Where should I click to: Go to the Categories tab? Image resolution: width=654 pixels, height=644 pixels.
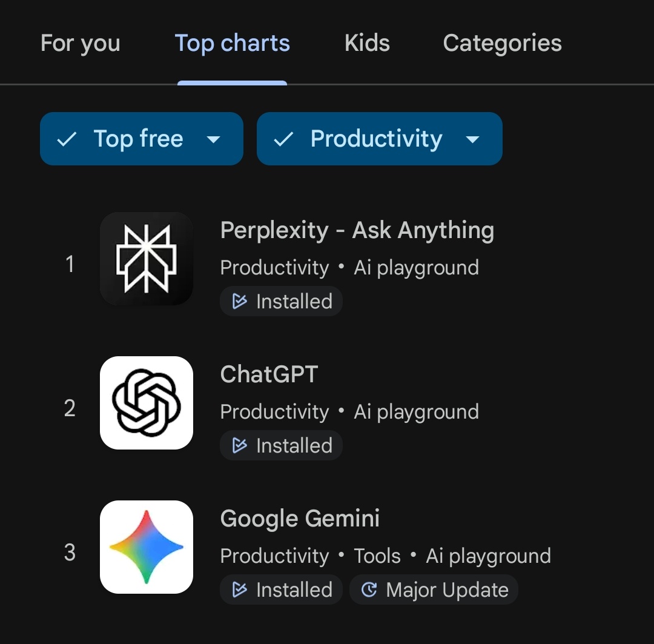tap(502, 44)
